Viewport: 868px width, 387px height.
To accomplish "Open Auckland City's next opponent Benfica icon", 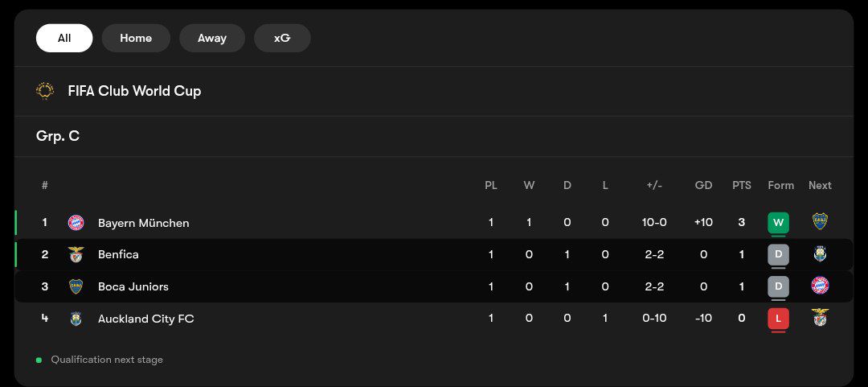I will [x=820, y=317].
